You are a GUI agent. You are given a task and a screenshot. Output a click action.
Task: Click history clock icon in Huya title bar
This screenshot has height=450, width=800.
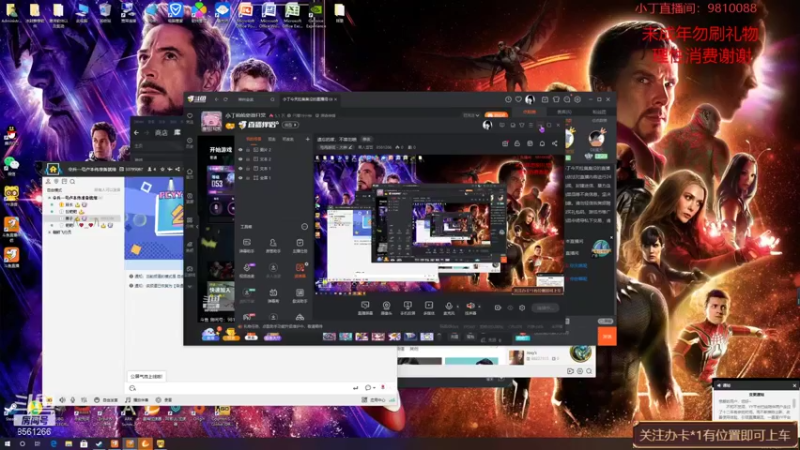pos(508,99)
